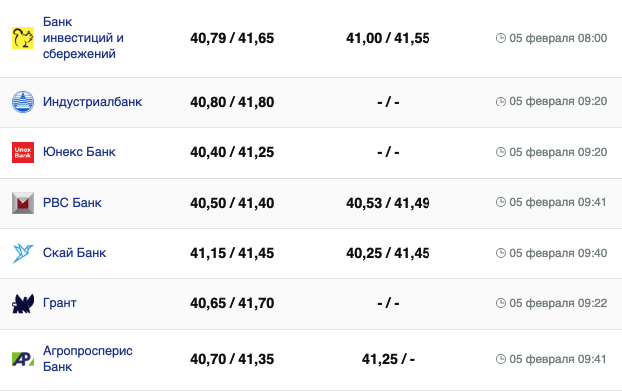Screen dimensions: 622x392
Task: Click the red Unex Bank logo
Action: 23,152
